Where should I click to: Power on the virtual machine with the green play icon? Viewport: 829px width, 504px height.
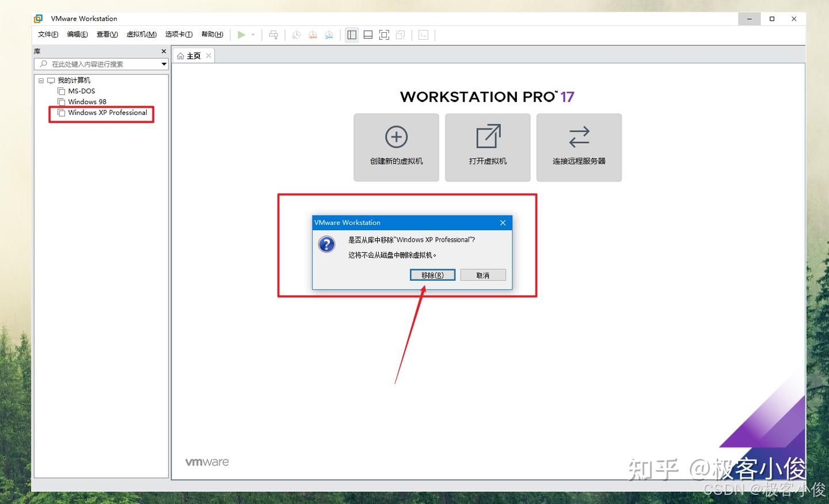coord(242,35)
